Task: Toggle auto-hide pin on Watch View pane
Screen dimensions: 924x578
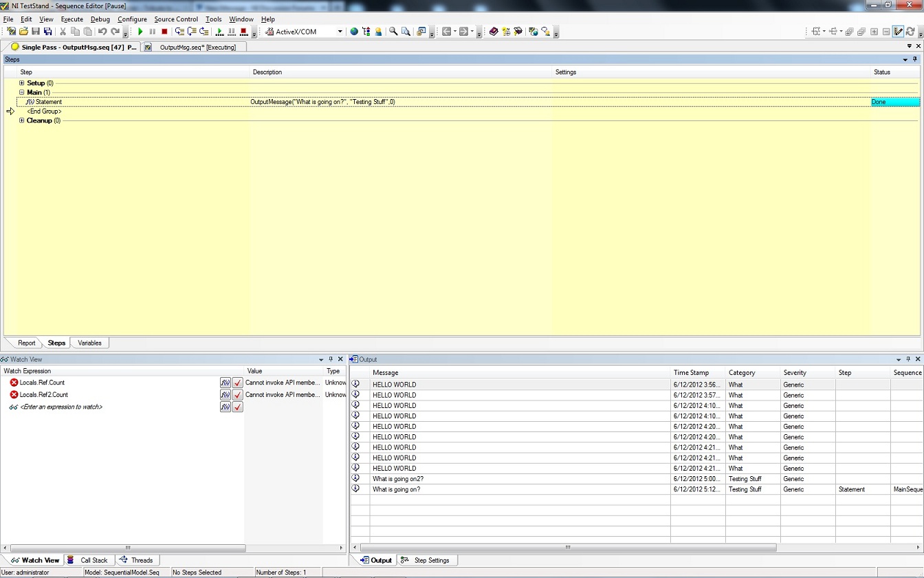Action: [331, 359]
